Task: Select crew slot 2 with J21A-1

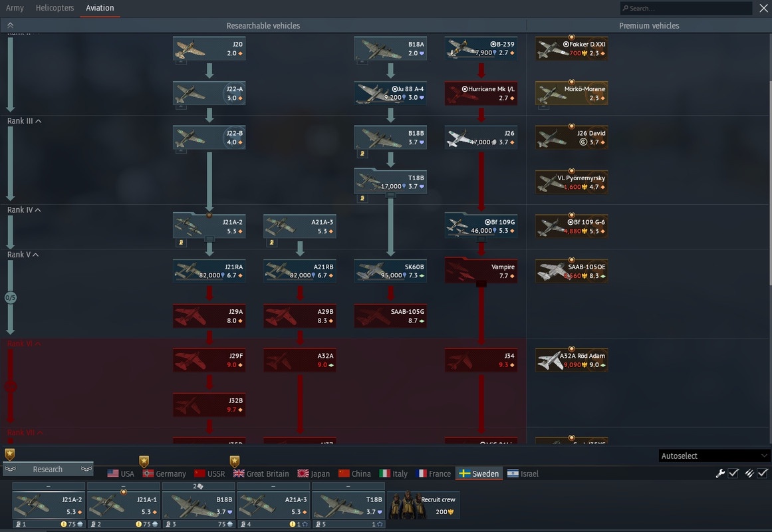Action: click(x=123, y=505)
